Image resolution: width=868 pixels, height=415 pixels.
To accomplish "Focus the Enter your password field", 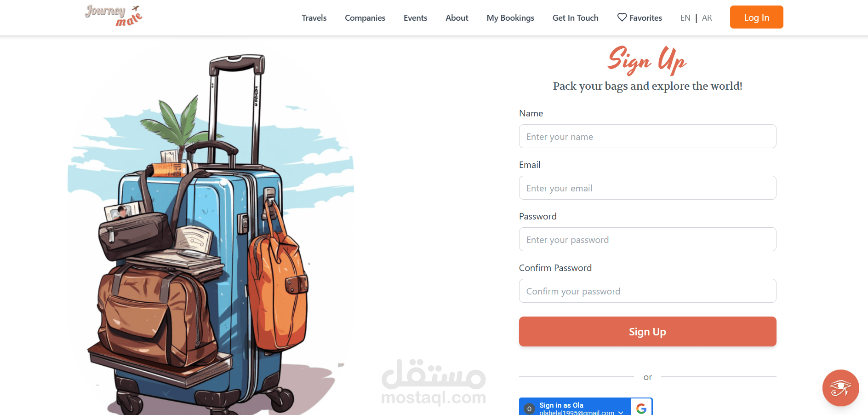I will pyautogui.click(x=647, y=239).
